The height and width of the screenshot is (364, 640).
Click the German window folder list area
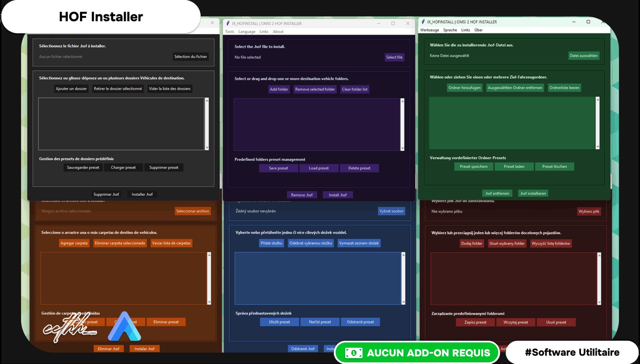512,123
